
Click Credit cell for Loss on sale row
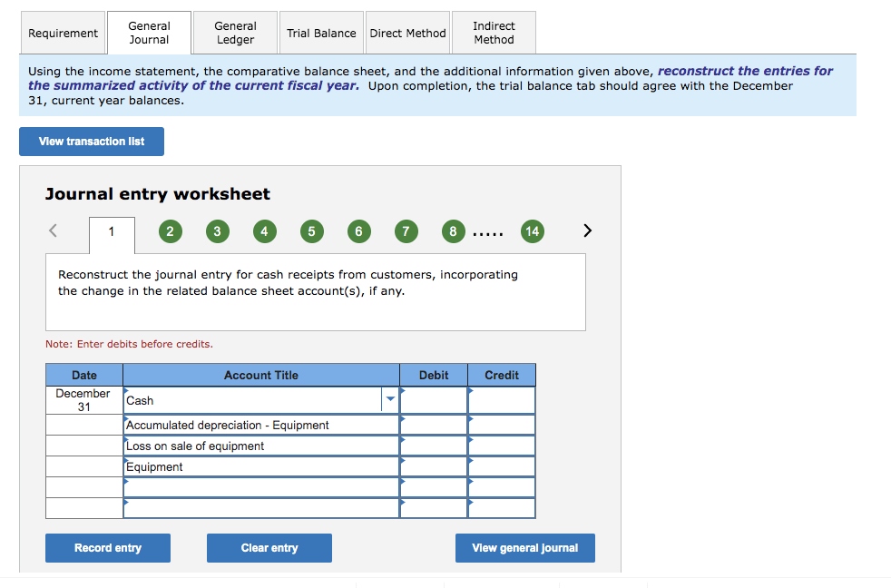(502, 446)
